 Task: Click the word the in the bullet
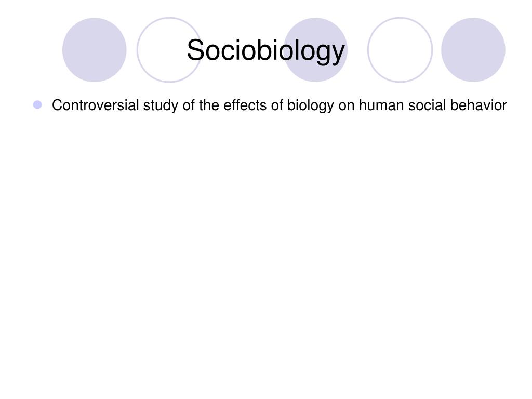(x=209, y=105)
